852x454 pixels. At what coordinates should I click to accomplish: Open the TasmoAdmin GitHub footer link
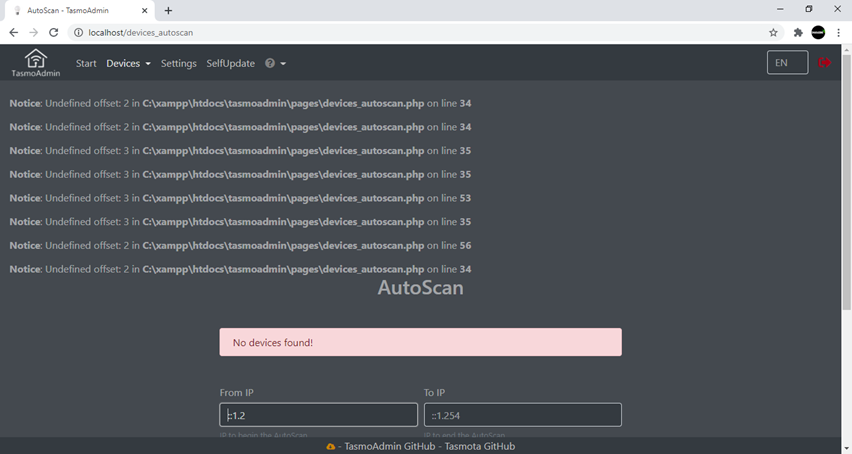pyautogui.click(x=390, y=446)
